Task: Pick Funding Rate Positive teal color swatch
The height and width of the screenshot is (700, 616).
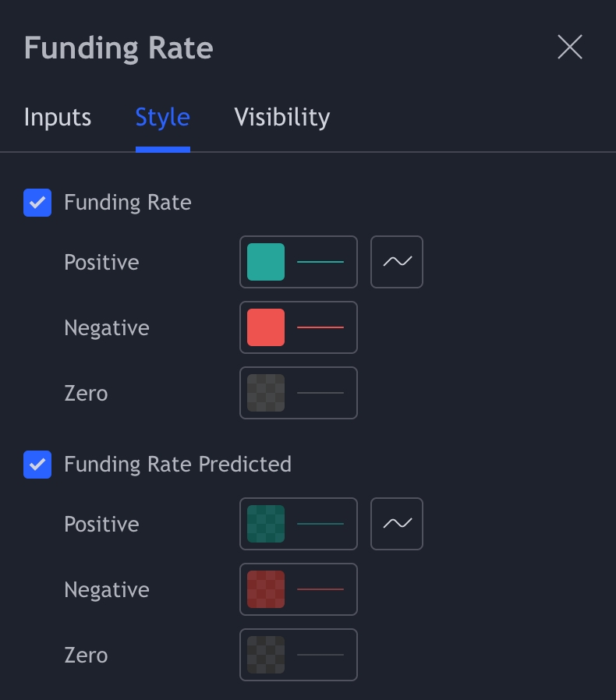Action: pyautogui.click(x=266, y=262)
